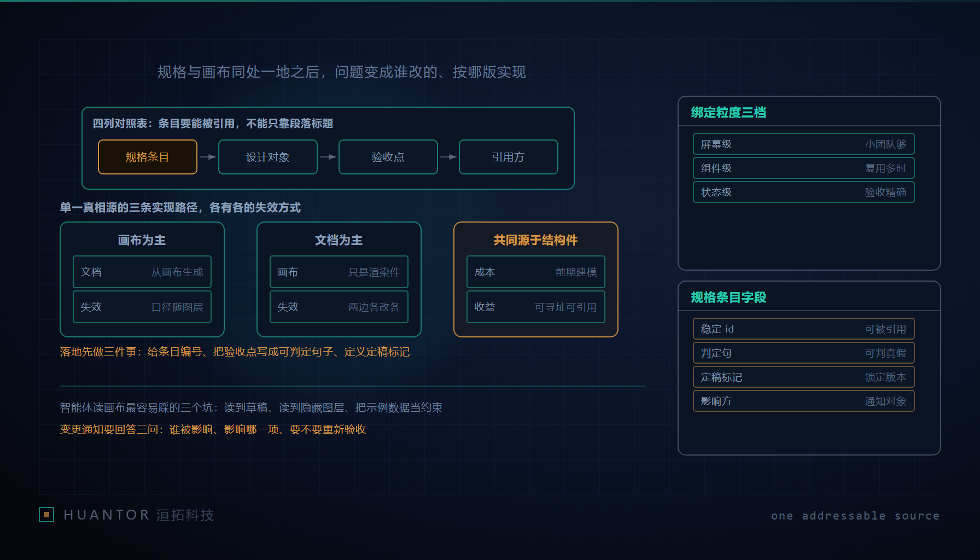Image resolution: width=980 pixels, height=560 pixels.
Task: Click the 绑定粒度三档 panel heading
Action: (x=729, y=113)
